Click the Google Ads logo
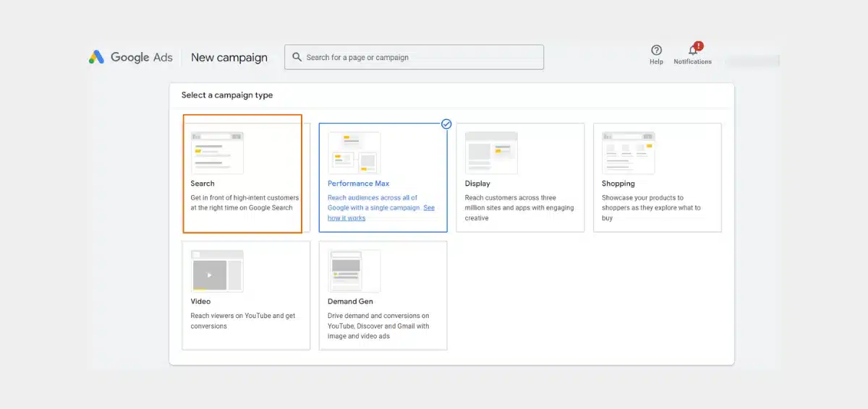This screenshot has height=409, width=868. pyautogui.click(x=131, y=57)
